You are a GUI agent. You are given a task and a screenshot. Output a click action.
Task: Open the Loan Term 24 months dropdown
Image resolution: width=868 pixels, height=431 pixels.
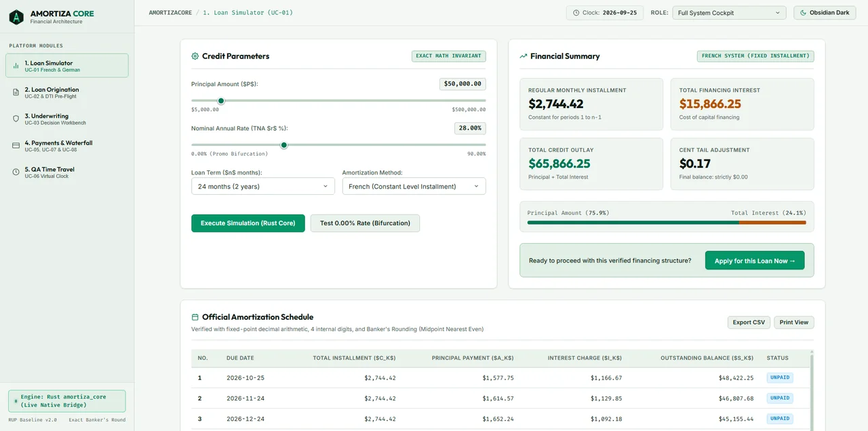[263, 186]
